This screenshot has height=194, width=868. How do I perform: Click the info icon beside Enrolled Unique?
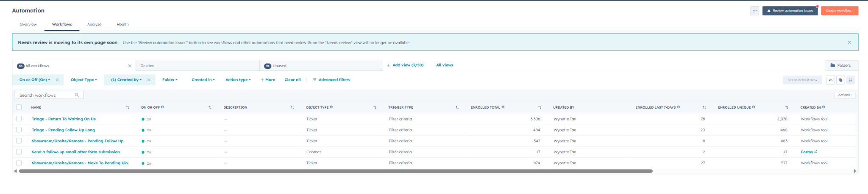753,107
